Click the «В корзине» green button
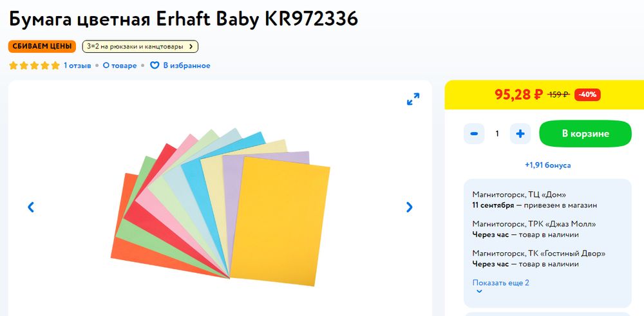The height and width of the screenshot is (316, 644). click(585, 133)
